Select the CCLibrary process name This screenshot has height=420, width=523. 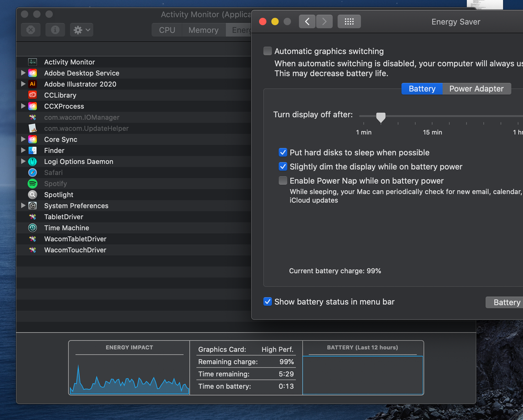pyautogui.click(x=60, y=95)
